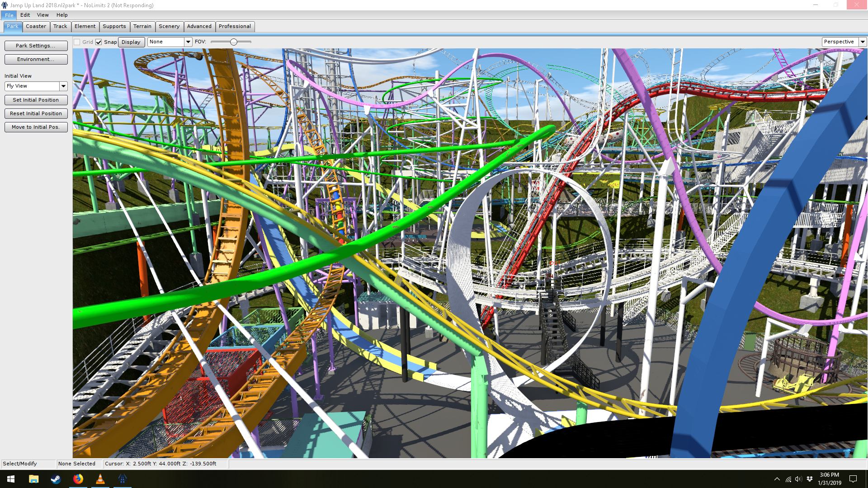
Task: Open the Windows Start menu
Action: (11, 479)
